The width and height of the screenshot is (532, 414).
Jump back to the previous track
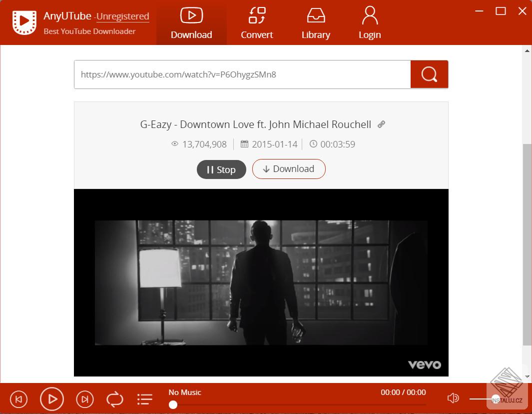point(18,399)
